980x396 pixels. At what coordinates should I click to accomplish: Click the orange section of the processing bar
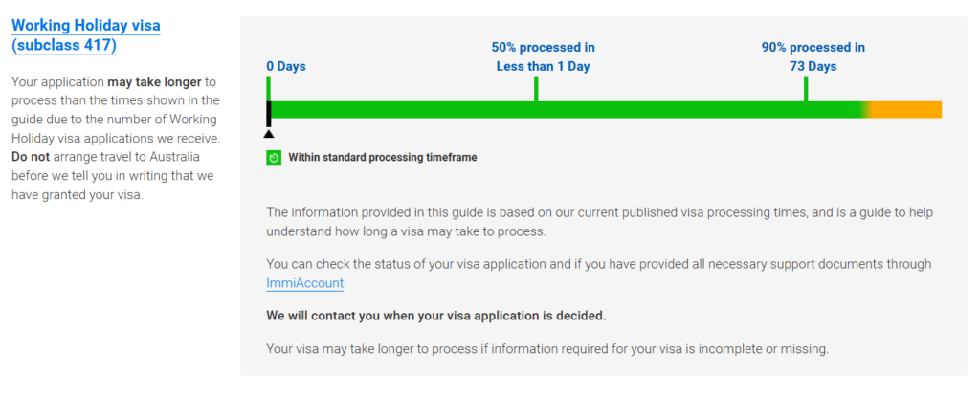[x=907, y=109]
